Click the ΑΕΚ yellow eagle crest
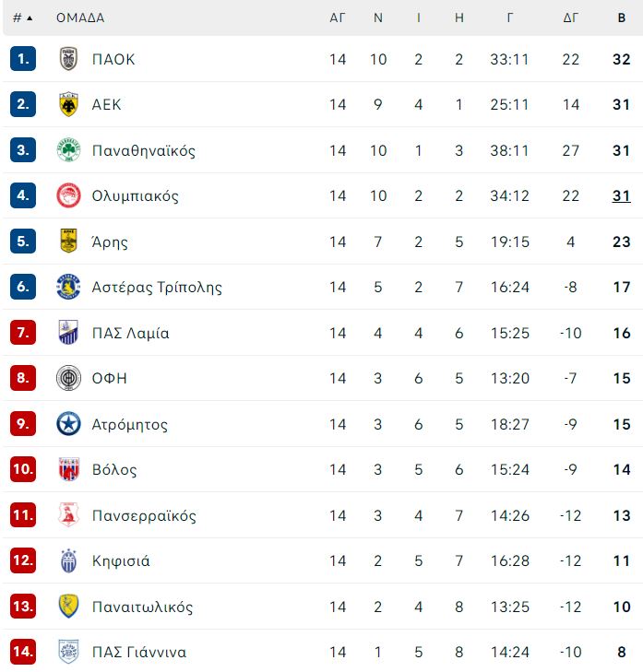Viewport: 643px width, 672px height. point(68,104)
